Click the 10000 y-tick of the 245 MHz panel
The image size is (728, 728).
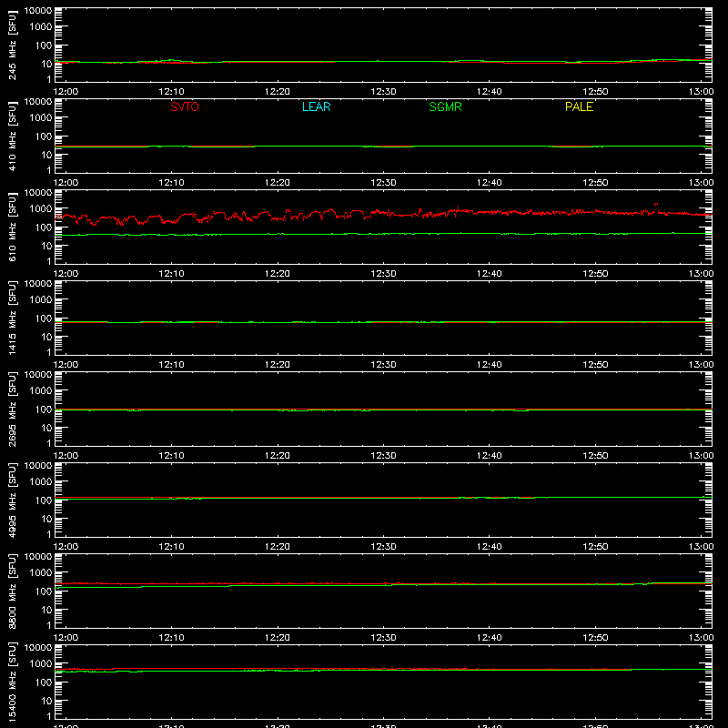(x=38, y=11)
